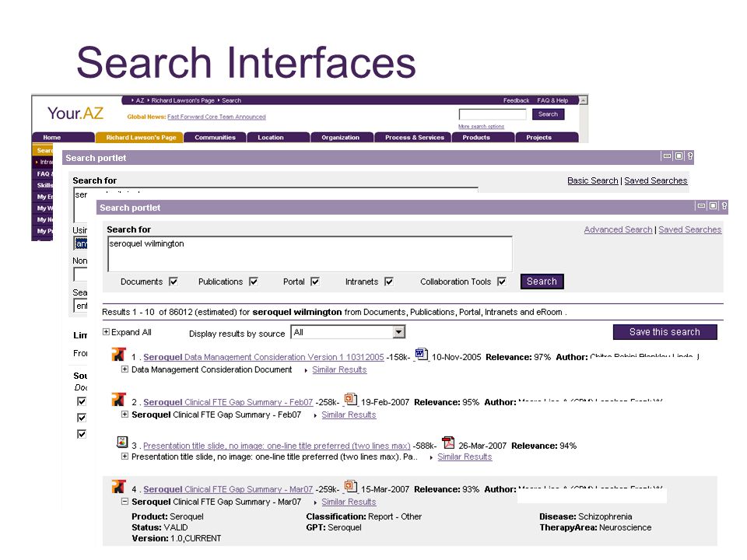This screenshot has height=560, width=747.
Task: Open More search options link
Action: 481,126
